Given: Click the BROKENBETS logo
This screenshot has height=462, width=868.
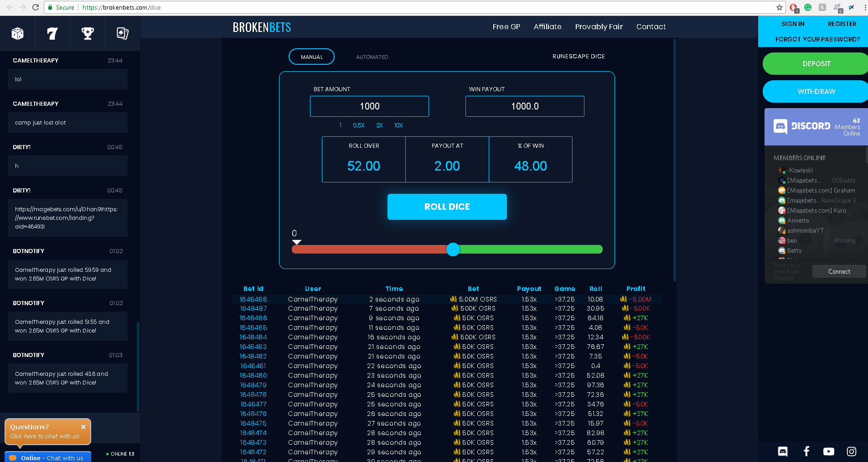Looking at the screenshot, I should pos(262,27).
